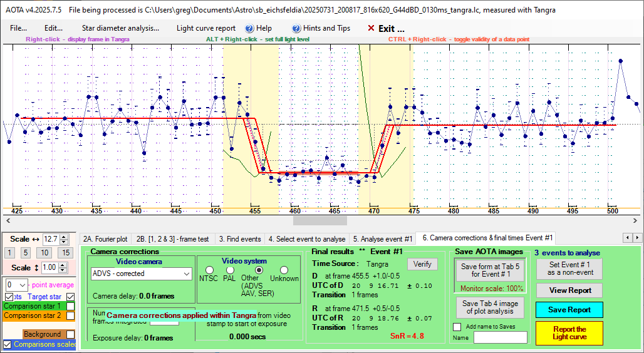
Task: Click the Name input field
Action: click(500, 337)
